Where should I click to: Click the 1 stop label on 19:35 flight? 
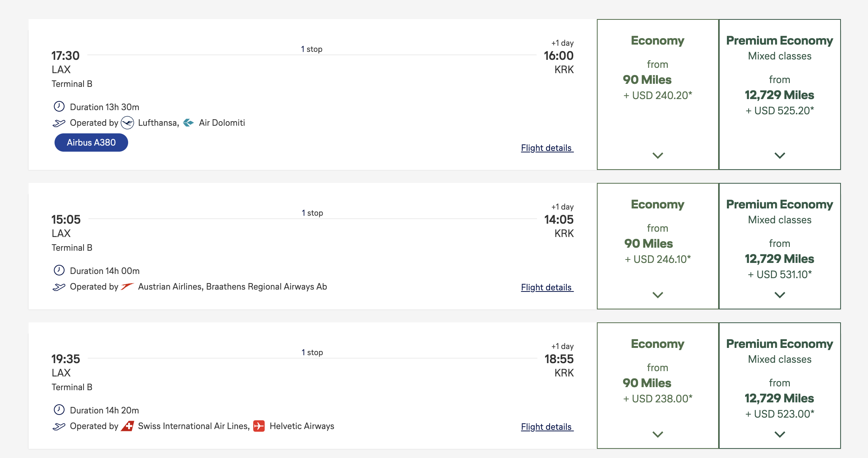(x=312, y=352)
